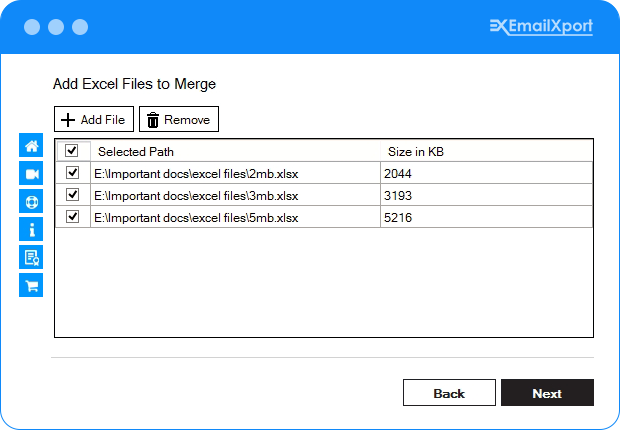Screen dimensions: 620x430
Task: Click the third window control dot
Action: (80, 27)
